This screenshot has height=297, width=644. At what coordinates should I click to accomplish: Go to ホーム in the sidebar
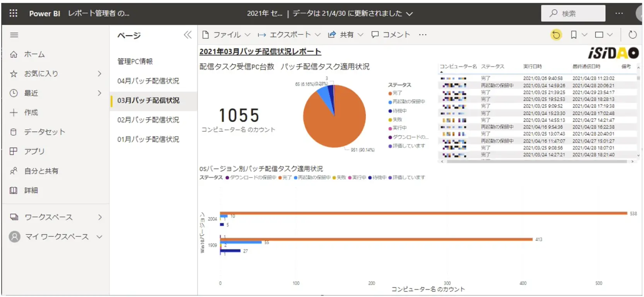34,54
